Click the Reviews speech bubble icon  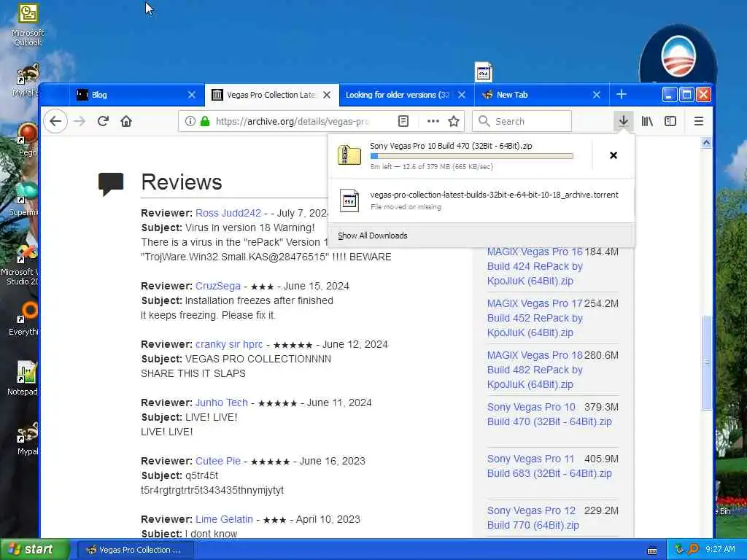(x=111, y=184)
